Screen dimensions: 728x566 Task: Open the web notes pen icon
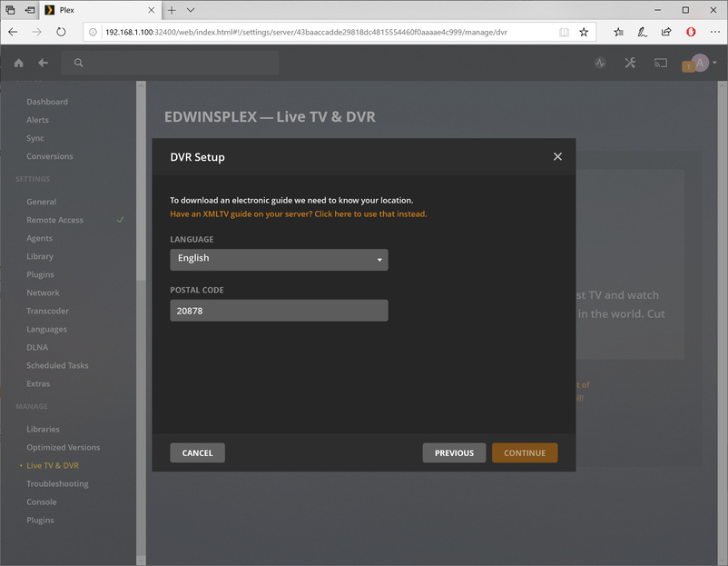click(642, 32)
